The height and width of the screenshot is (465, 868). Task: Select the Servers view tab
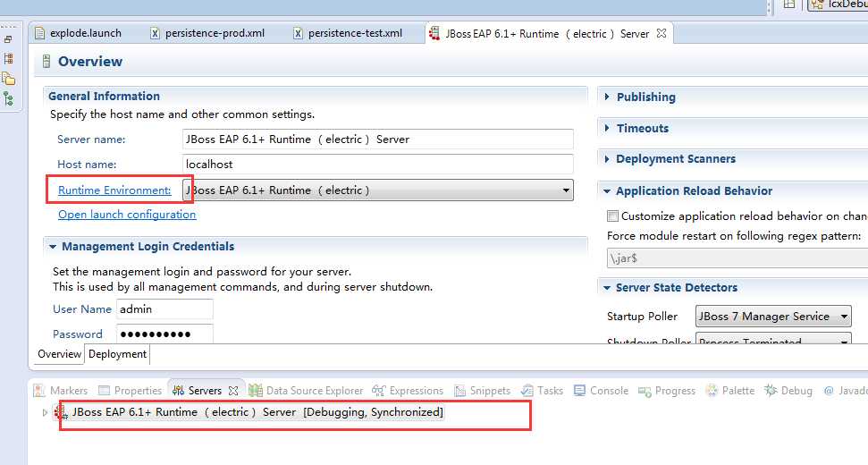click(x=197, y=391)
